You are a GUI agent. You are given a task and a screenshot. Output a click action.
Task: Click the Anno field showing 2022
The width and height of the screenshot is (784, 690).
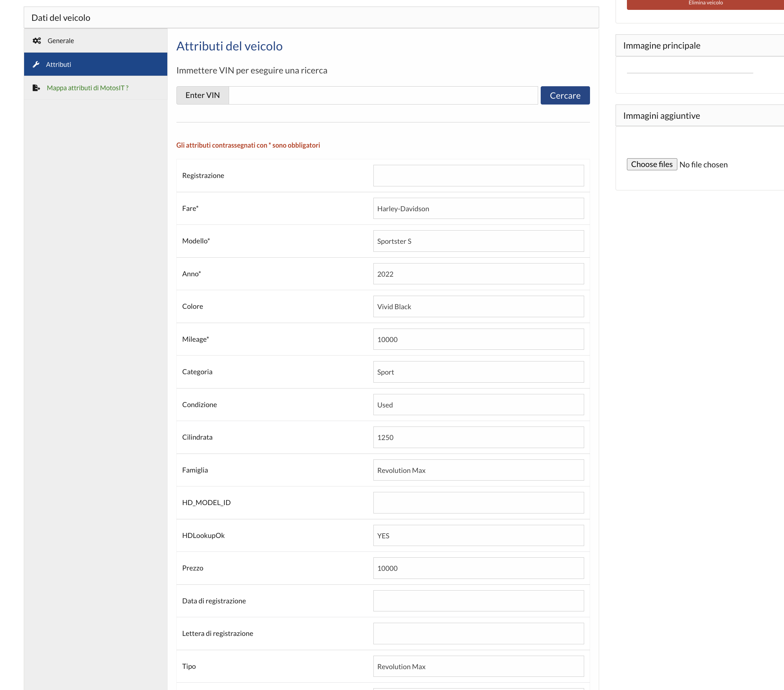pos(478,274)
